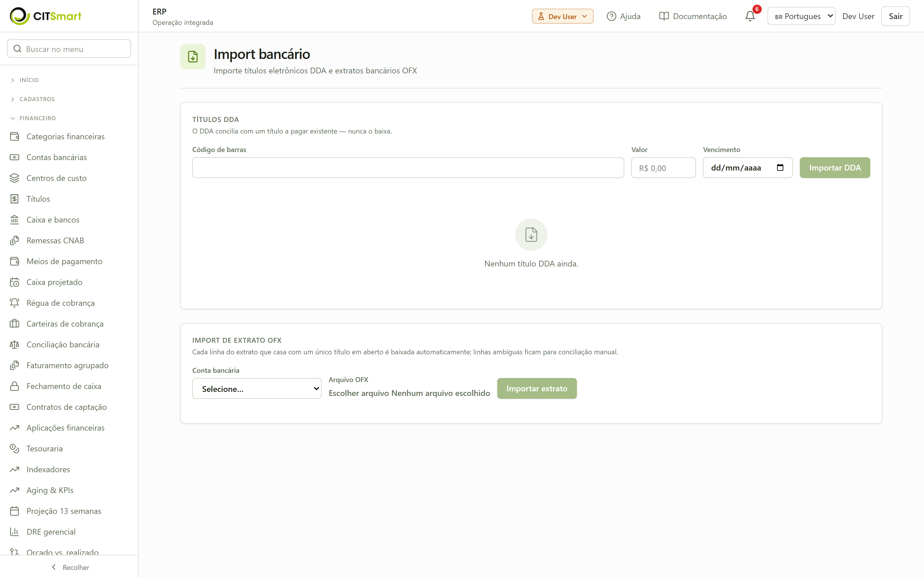The image size is (924, 578).
Task: Click the Caixa e bancos bank icon
Action: tap(14, 220)
